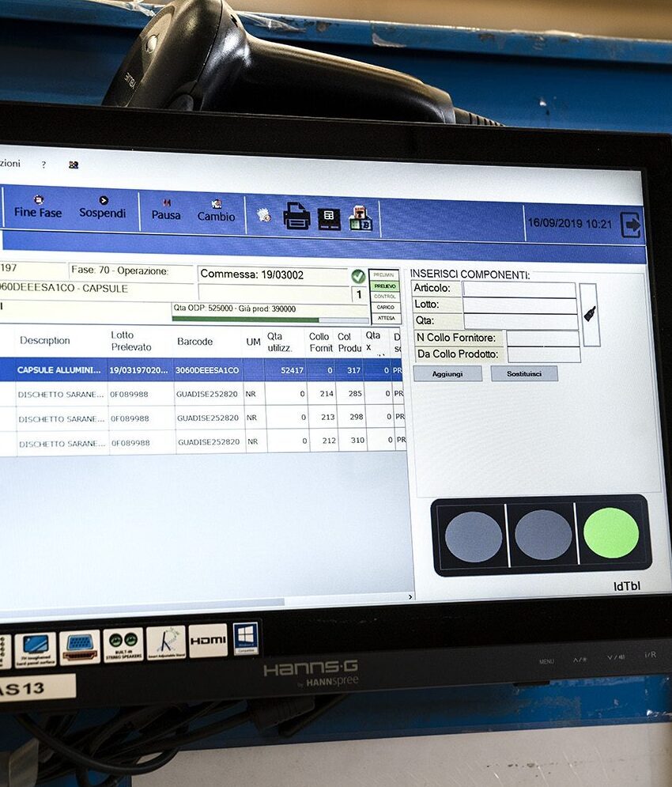The image size is (672, 787).
Task: Sort by the Barcode column header
Action: point(194,342)
